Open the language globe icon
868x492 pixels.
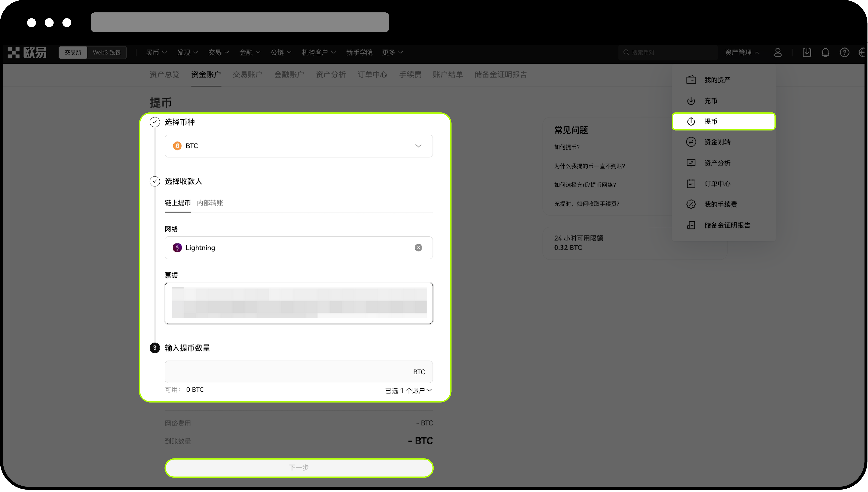[862, 52]
